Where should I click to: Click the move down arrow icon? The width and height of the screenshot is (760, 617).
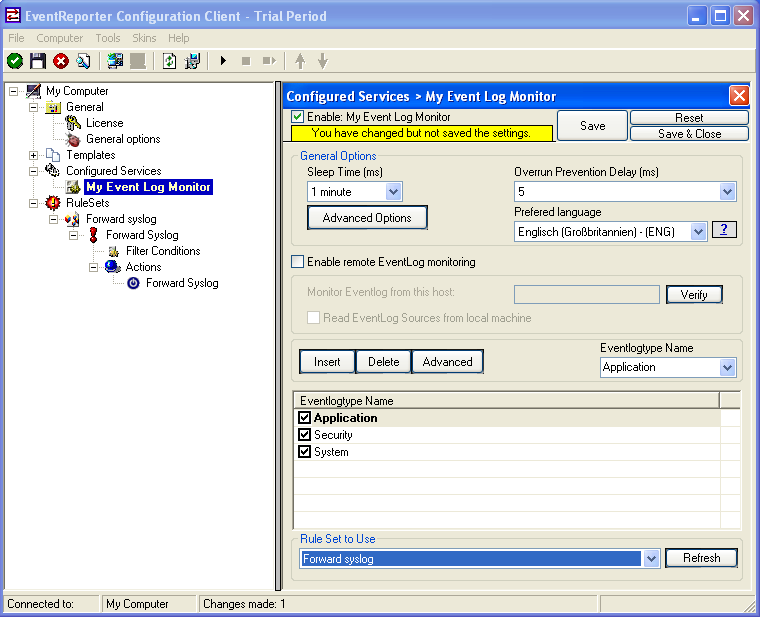tap(323, 61)
